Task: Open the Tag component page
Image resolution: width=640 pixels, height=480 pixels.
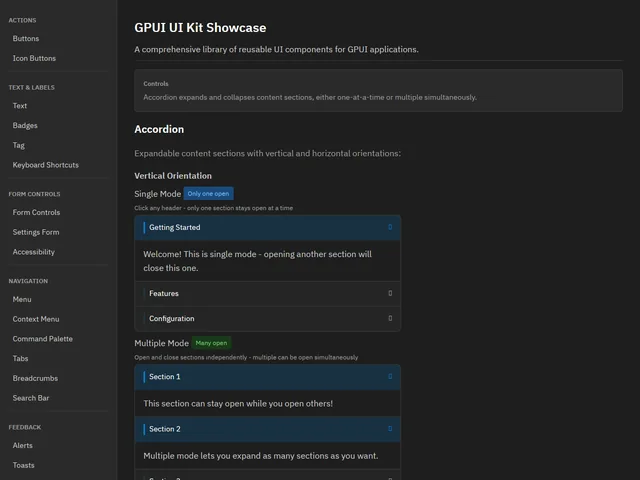Action: [x=18, y=145]
